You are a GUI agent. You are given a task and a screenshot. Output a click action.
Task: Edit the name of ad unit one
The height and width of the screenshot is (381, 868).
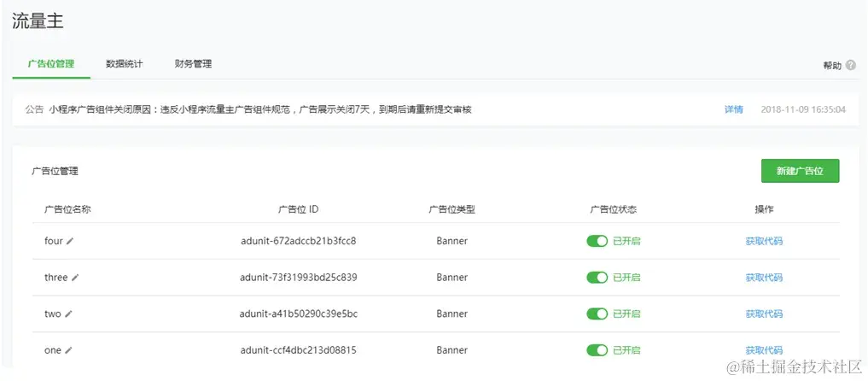tap(68, 350)
